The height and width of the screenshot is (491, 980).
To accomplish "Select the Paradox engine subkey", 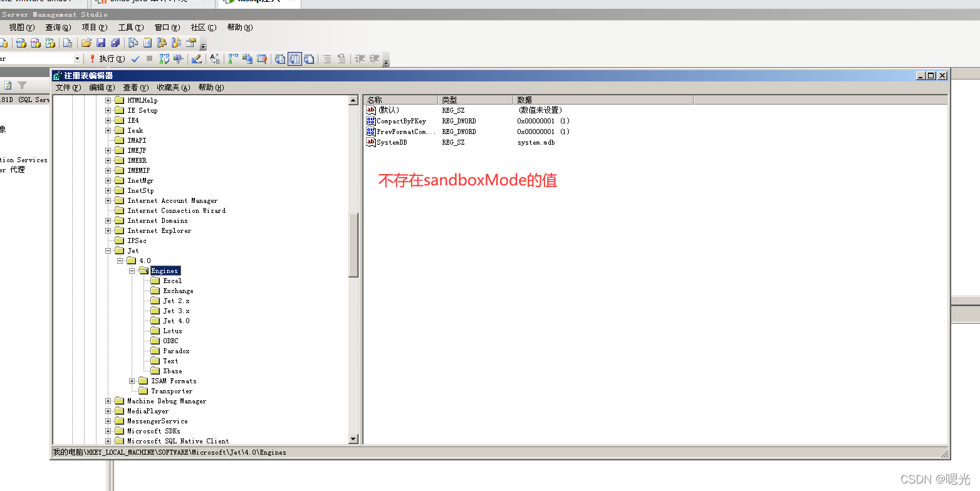I will [176, 351].
